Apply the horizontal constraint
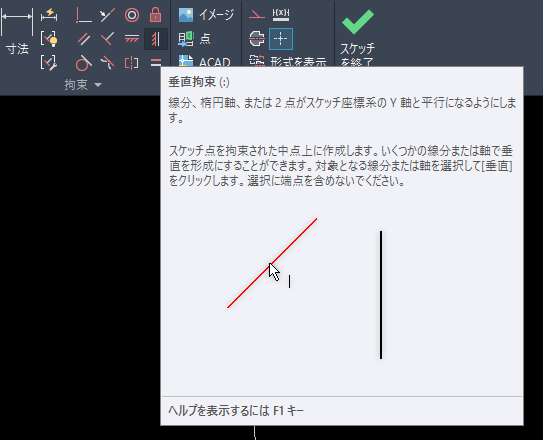Viewport: 543px width, 440px height. coord(132,39)
